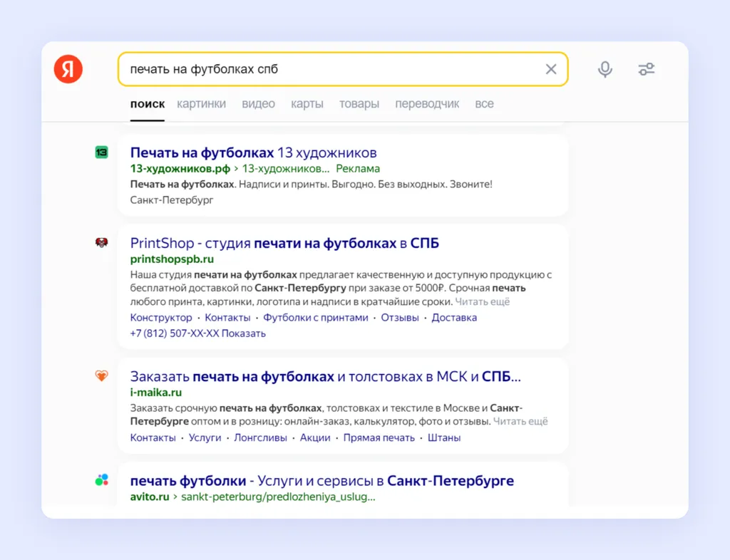Screen dimensions: 730x560
Task: Open the Yandex logo home page
Action: tap(68, 69)
